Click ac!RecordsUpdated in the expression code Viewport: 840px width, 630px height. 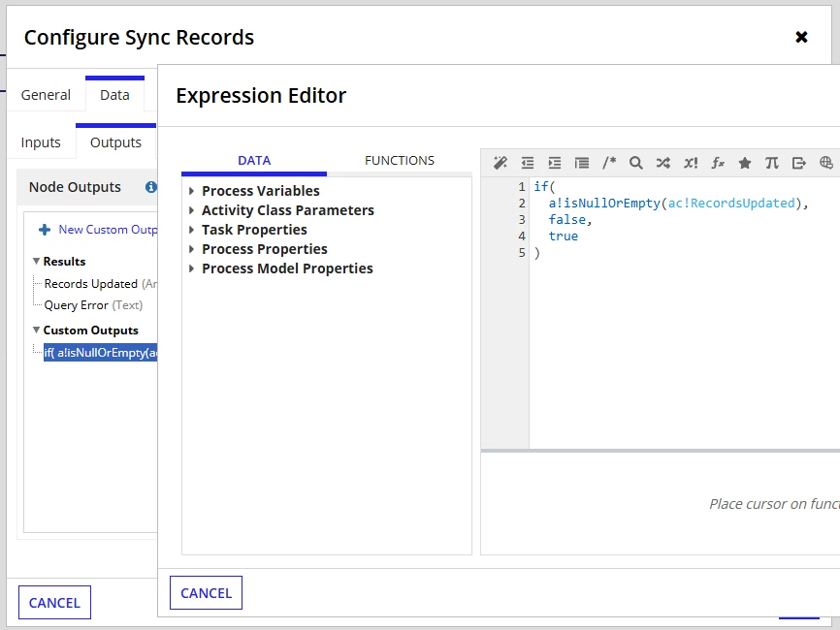click(x=731, y=203)
